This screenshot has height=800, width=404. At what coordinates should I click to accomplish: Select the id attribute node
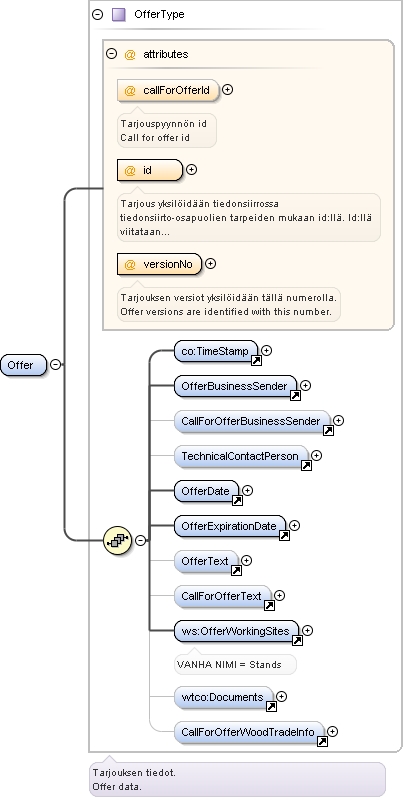(149, 170)
